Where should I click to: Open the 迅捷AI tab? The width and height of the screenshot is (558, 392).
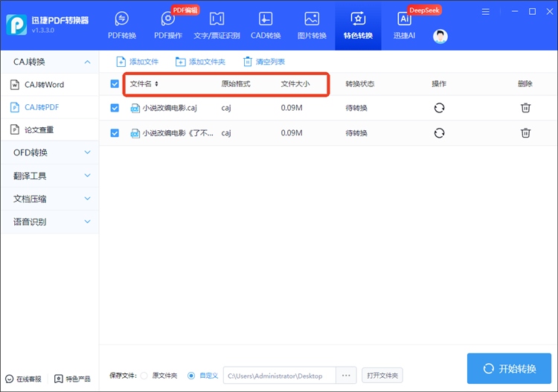[404, 25]
